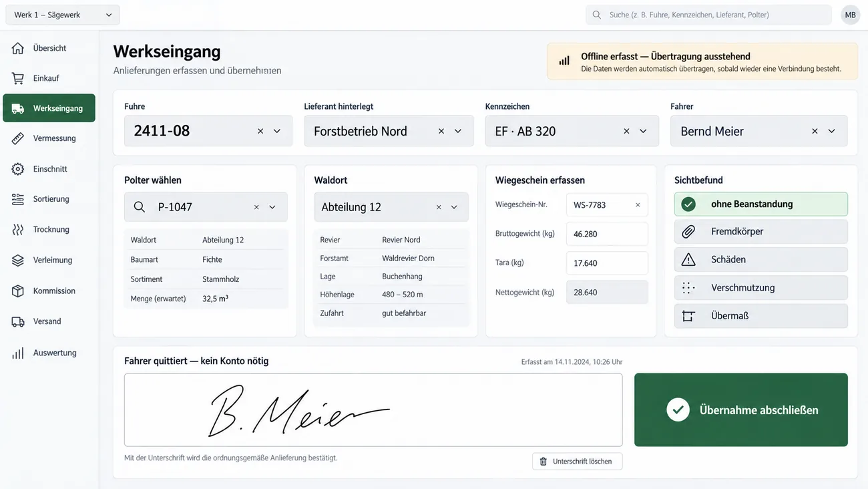Clear the Kennzeichen EF · AB 320
Viewport: 868px width, 489px height.
[x=626, y=131]
